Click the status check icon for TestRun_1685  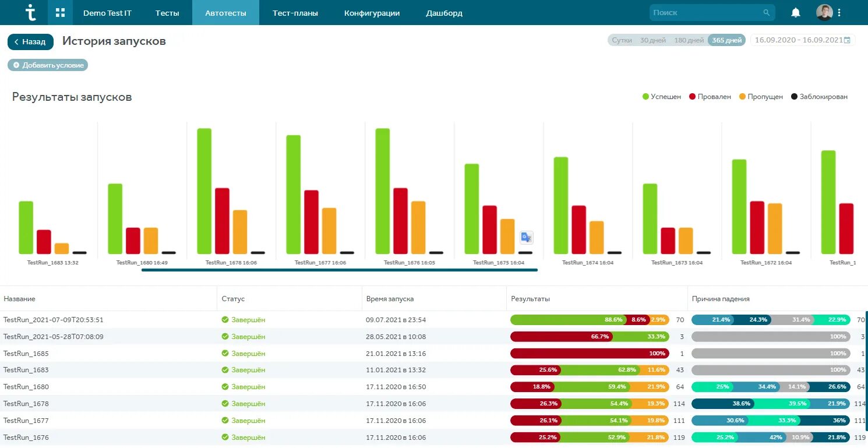(225, 354)
